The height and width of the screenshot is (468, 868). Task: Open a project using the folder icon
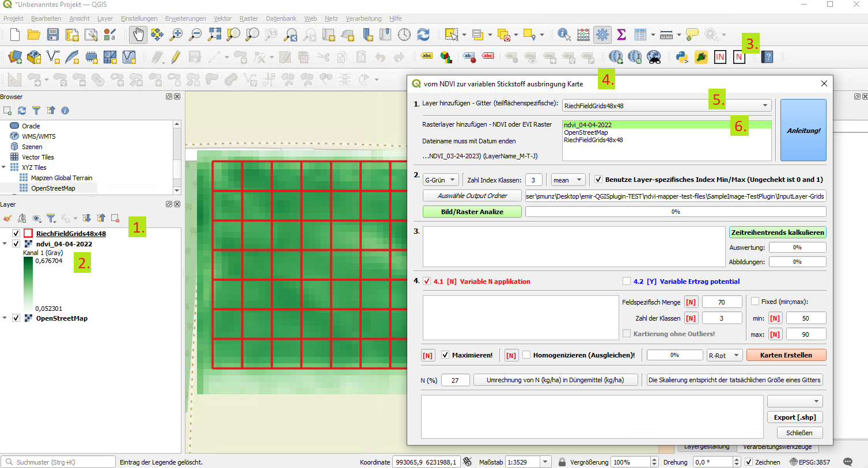click(34, 35)
